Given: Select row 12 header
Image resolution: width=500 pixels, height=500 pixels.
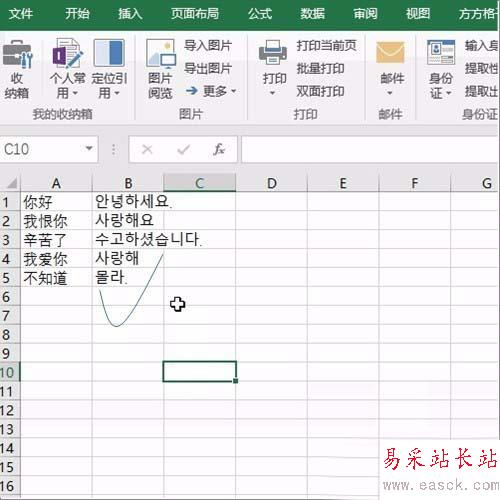Looking at the screenshot, I should pyautogui.click(x=10, y=410).
